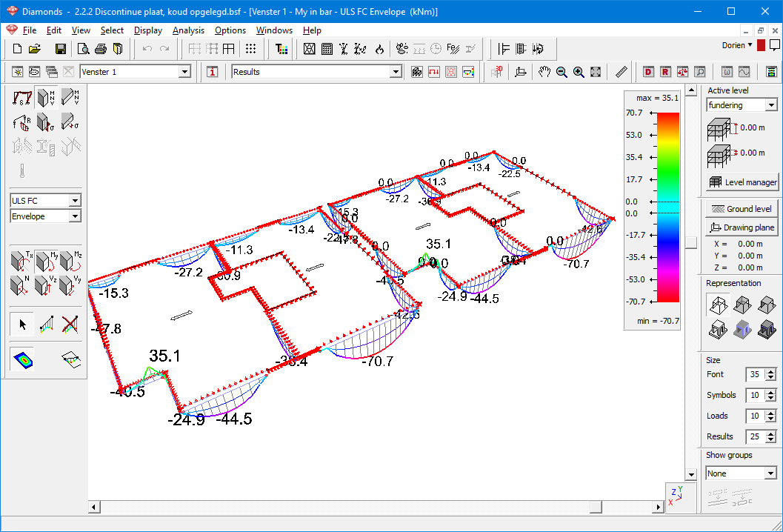
Task: Open an existing file via folder icon
Action: coord(35,48)
